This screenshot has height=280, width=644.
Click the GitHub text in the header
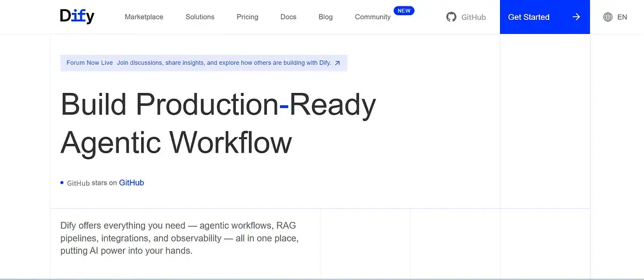pos(473,18)
